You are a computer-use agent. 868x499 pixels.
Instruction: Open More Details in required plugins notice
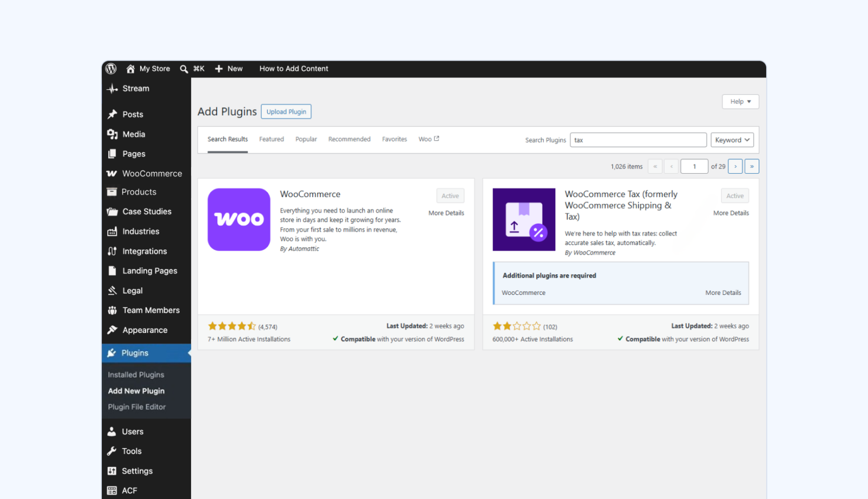[724, 293]
